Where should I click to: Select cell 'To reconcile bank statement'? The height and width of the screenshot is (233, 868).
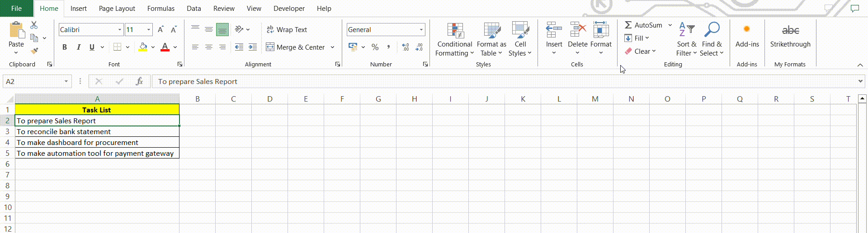click(x=97, y=131)
